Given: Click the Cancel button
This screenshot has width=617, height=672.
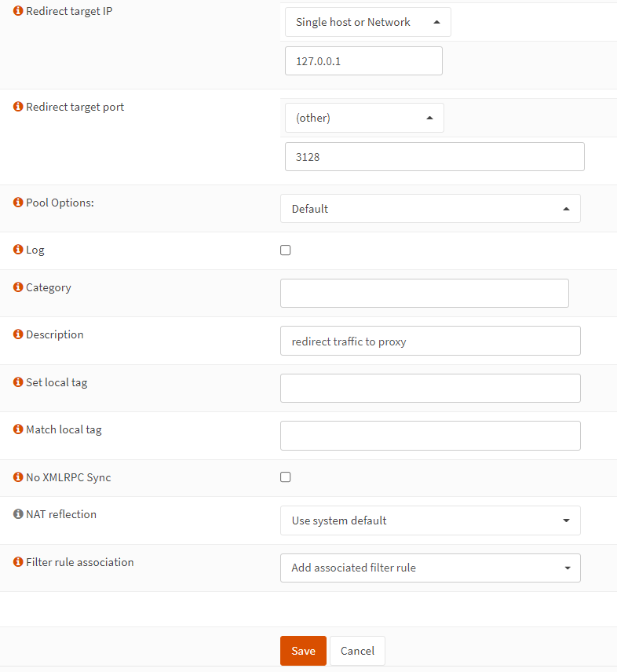Looking at the screenshot, I should coord(357,651).
